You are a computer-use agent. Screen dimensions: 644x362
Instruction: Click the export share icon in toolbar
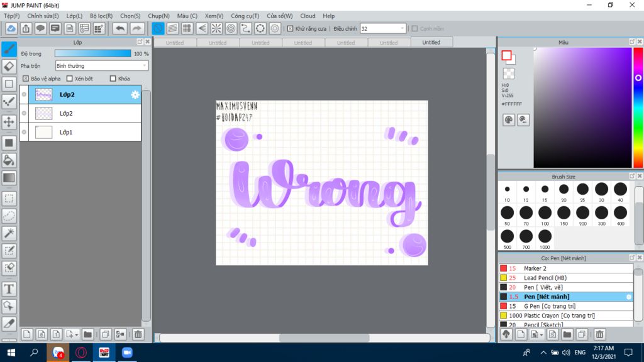click(26, 28)
